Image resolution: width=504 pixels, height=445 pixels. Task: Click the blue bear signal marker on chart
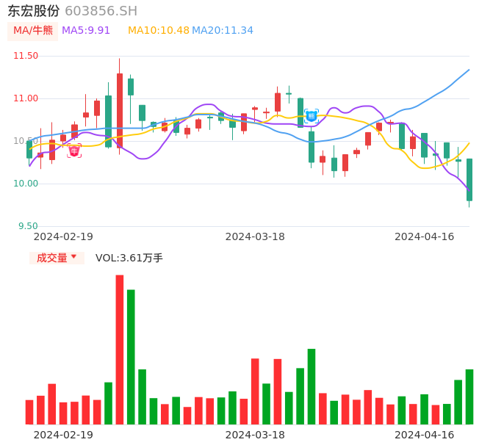coord(311,115)
